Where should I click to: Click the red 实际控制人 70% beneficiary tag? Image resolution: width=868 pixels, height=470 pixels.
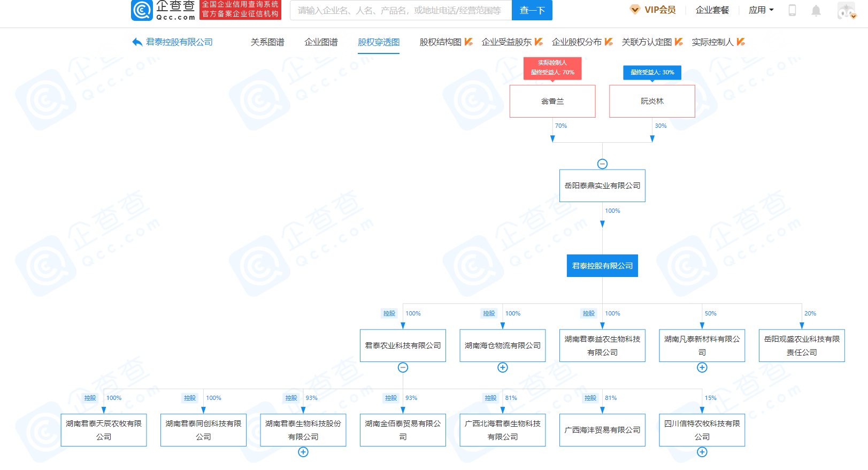point(552,68)
